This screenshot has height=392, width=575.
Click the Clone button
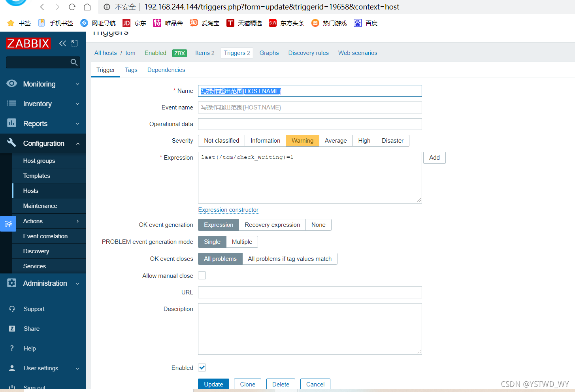tap(248, 384)
